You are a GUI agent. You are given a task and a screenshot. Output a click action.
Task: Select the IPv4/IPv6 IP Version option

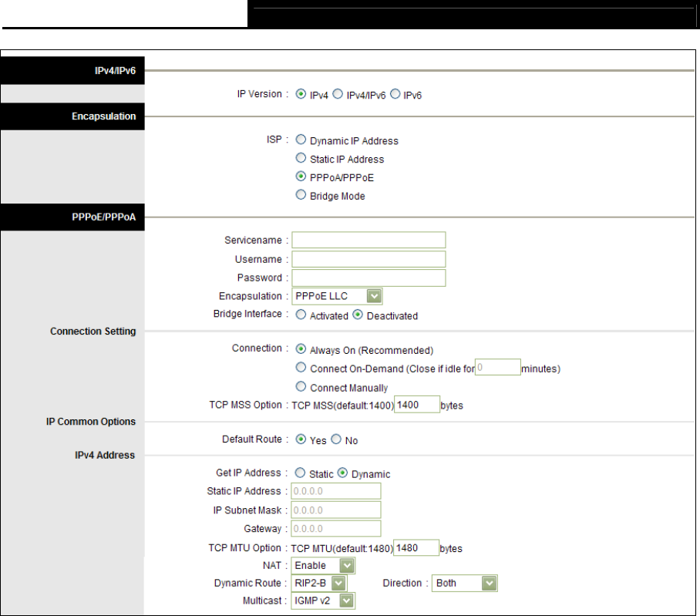point(338,94)
